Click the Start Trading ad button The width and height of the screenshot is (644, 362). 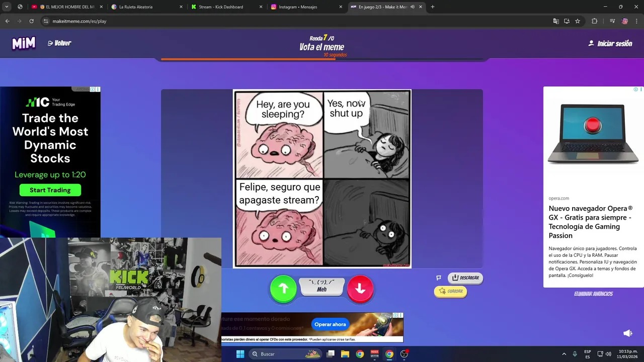(x=50, y=190)
